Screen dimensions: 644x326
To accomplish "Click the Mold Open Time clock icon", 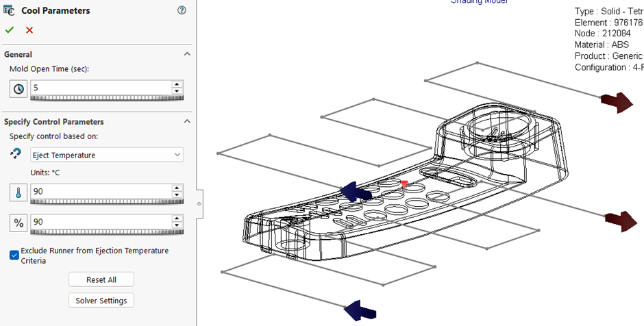I will point(18,88).
